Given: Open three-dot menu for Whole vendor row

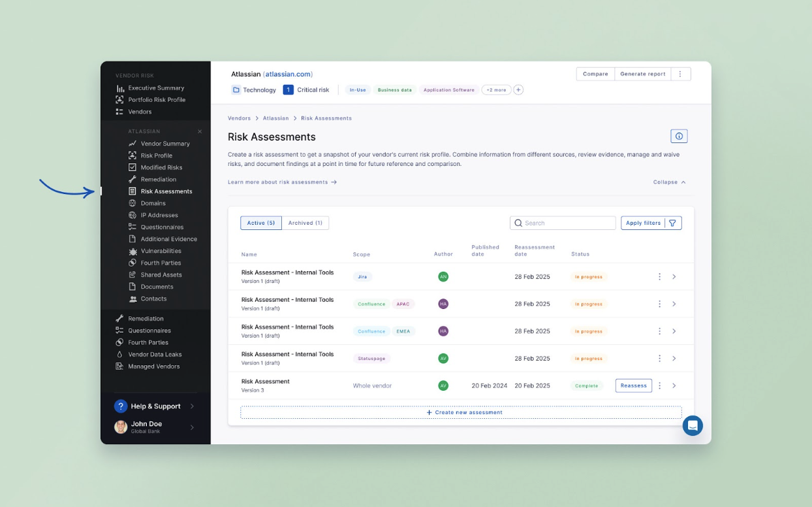Looking at the screenshot, I should click(x=659, y=385).
